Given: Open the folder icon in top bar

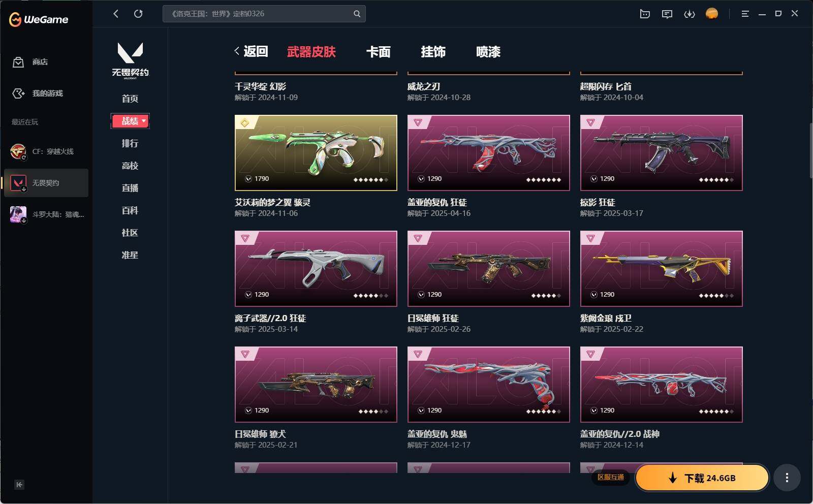Looking at the screenshot, I should 645,14.
